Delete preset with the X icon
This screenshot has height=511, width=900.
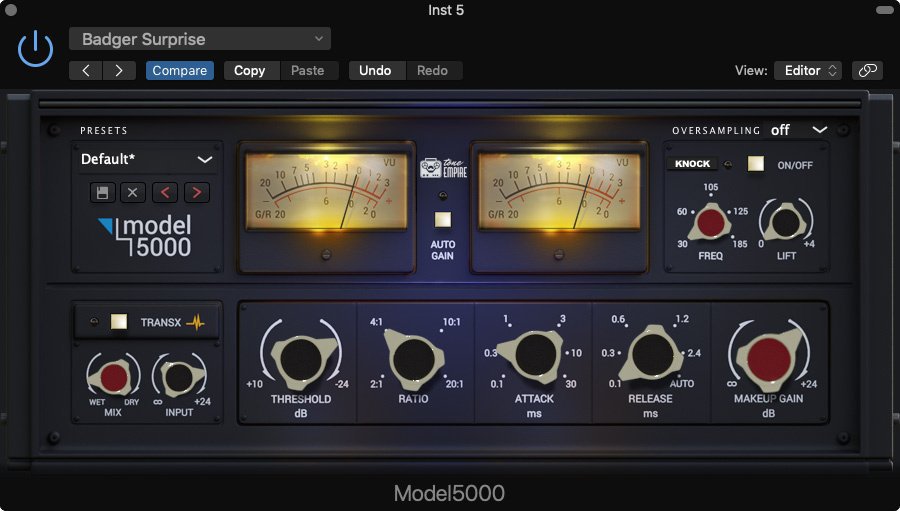click(133, 192)
